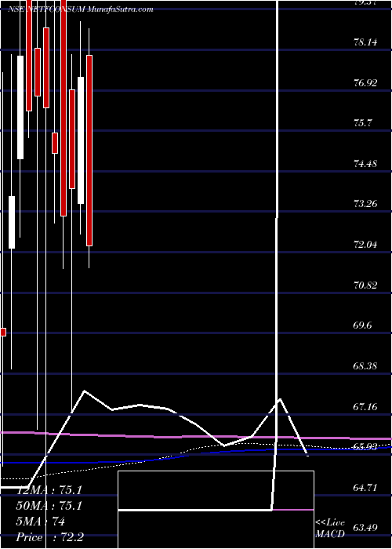This screenshot has width=392, height=549.
Task: Click the MACD peak near 67.16 on right
Action: pos(280,398)
